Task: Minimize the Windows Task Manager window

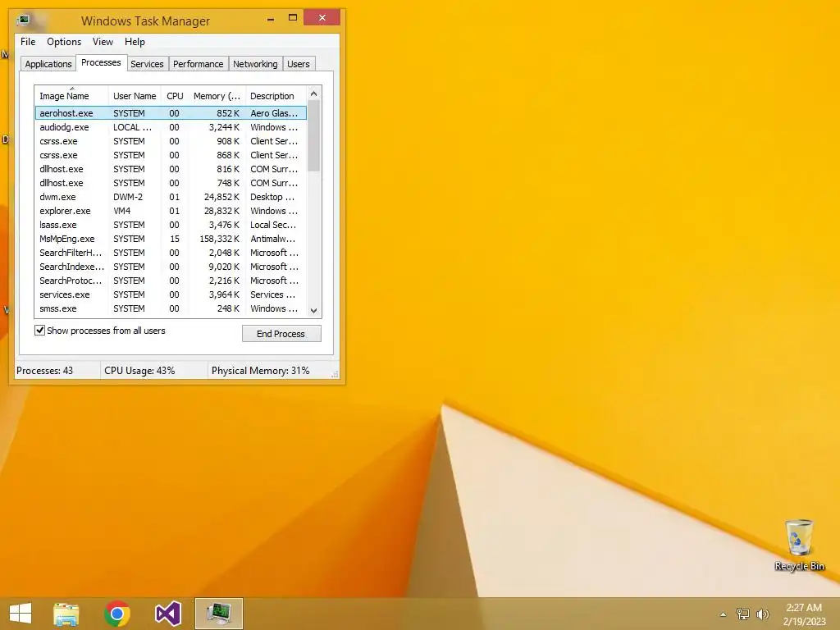Action: pos(271,18)
